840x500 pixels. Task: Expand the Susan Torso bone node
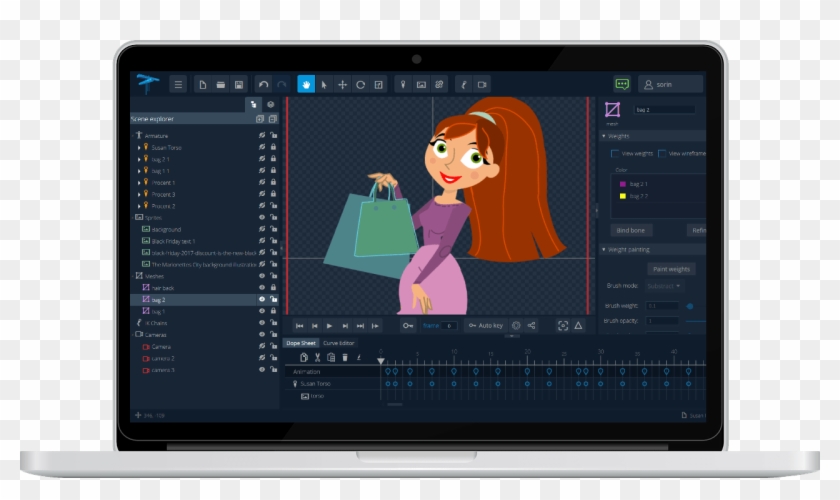139,147
